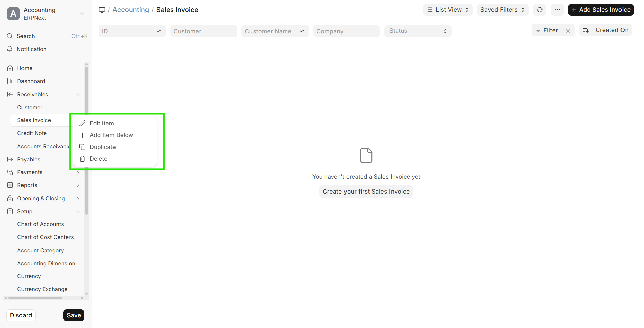This screenshot has height=328, width=644.
Task: Click the refresh list icon
Action: pyautogui.click(x=540, y=10)
